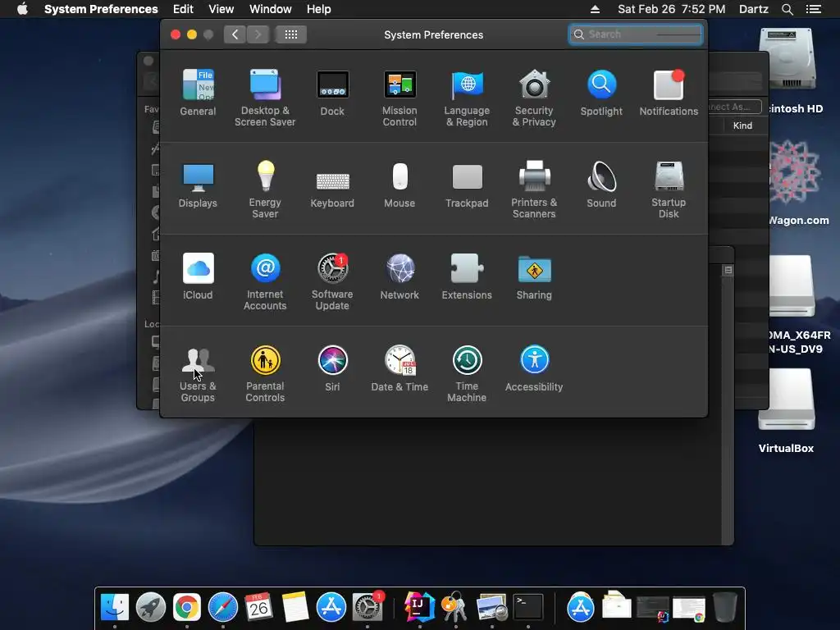The width and height of the screenshot is (840, 630).
Task: Open Printers & Scanners preferences
Action: click(534, 189)
